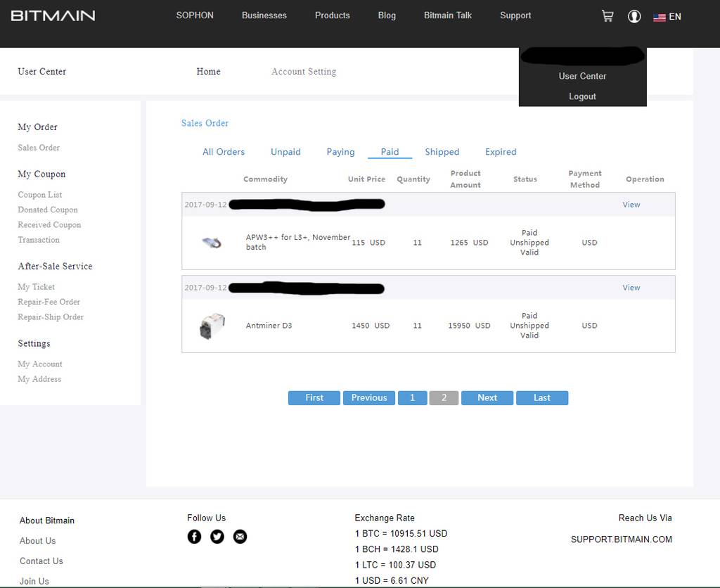This screenshot has width=720, height=588.
Task: View the APW3++ order details
Action: coord(631,205)
